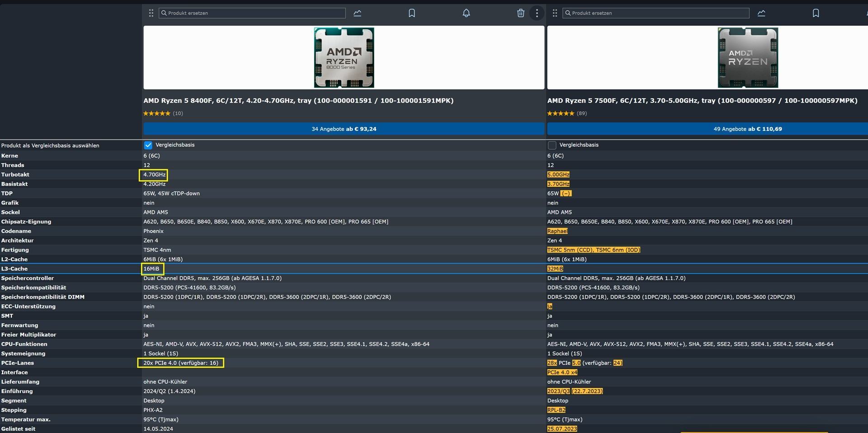Bookmark the Ryzen 5 8400F product
Image resolution: width=868 pixels, height=433 pixels.
(x=411, y=13)
